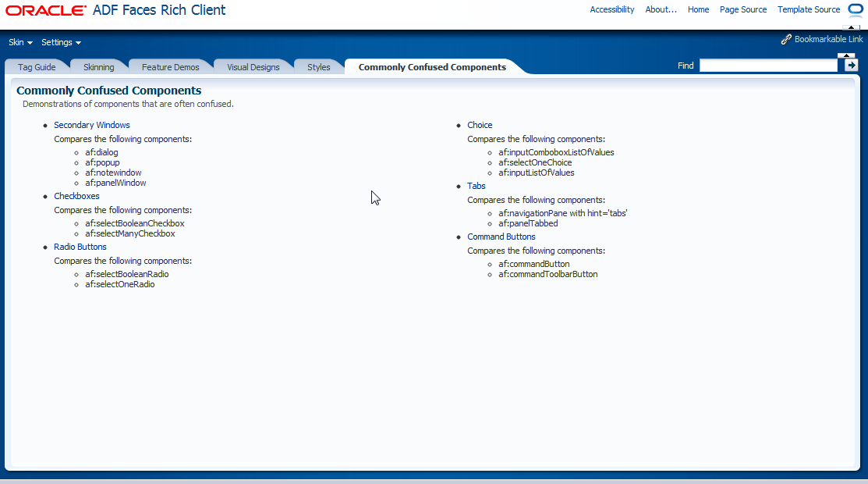Open the About... link
The height and width of the screenshot is (484, 868).
[661, 9]
